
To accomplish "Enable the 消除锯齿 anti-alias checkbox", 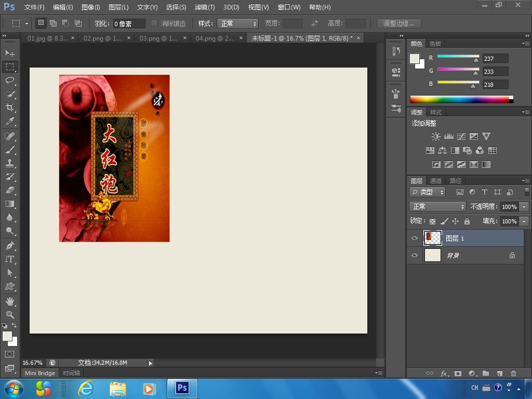I will point(154,23).
